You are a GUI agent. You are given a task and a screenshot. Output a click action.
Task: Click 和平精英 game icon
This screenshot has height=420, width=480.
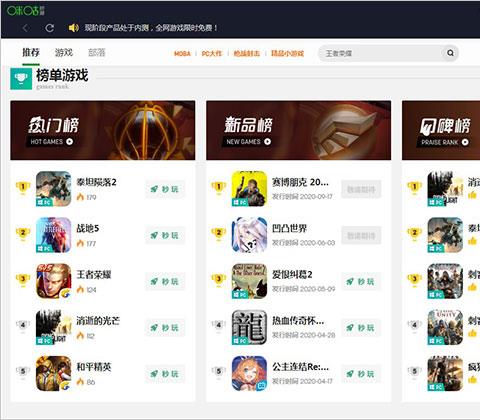[54, 373]
